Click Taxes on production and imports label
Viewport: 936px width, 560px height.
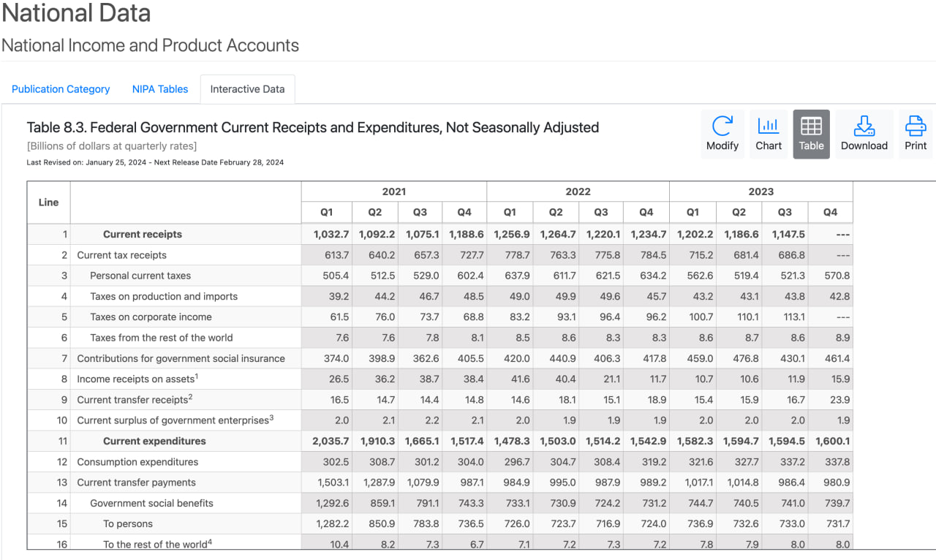pos(164,296)
